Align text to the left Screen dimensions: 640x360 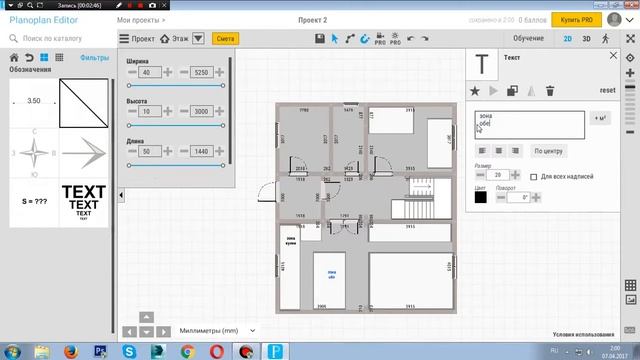click(482, 151)
